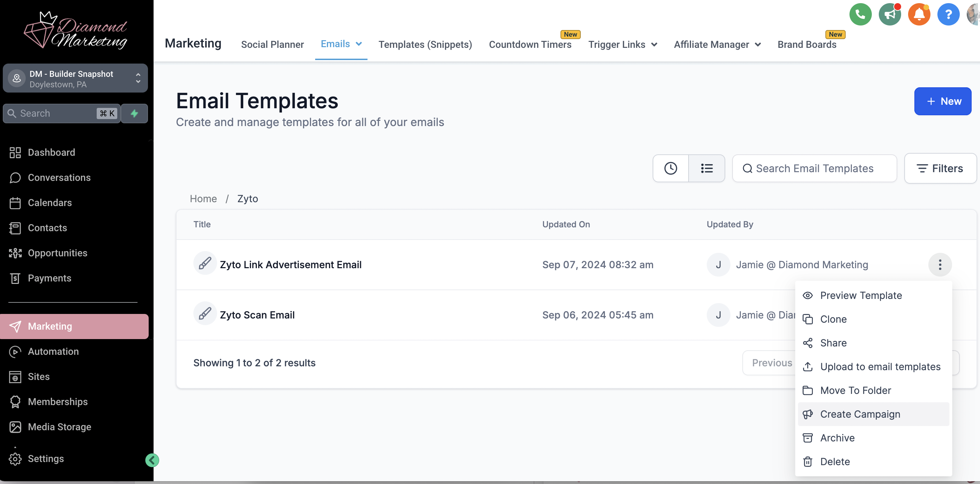The height and width of the screenshot is (484, 980).
Task: Choose Clone in the context menu
Action: tap(873, 319)
